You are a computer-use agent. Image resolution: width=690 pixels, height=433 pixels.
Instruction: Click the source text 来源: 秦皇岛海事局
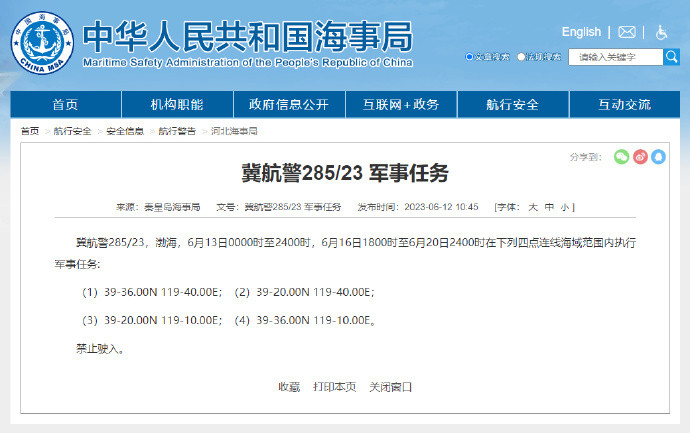[158, 207]
